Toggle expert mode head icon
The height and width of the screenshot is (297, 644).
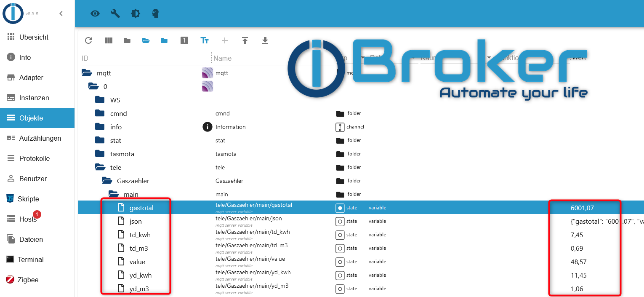click(x=156, y=13)
